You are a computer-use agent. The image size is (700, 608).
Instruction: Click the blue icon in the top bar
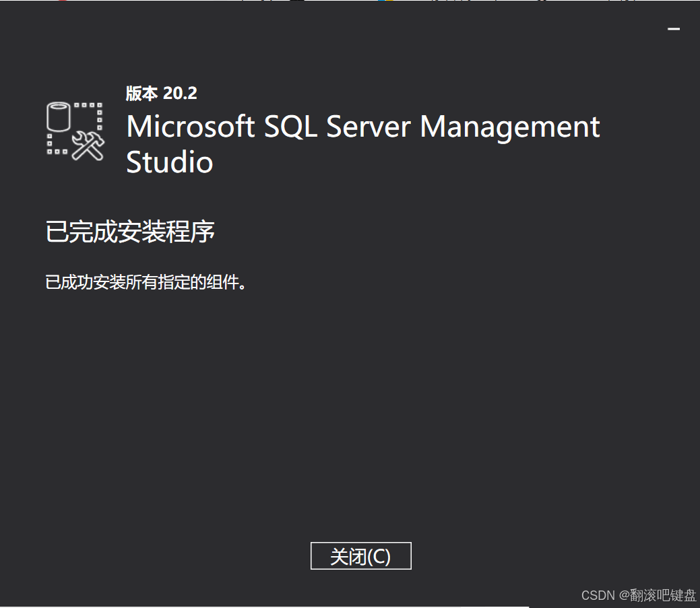[x=381, y=2]
